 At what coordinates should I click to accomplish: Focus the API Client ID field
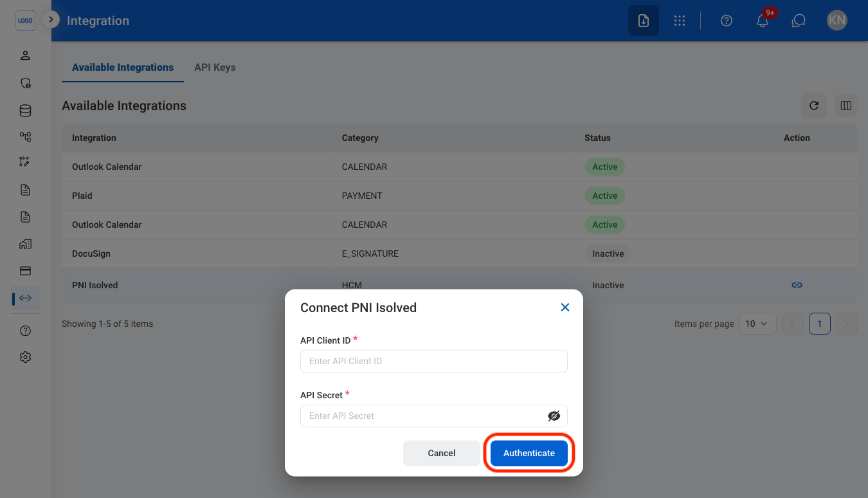click(434, 361)
